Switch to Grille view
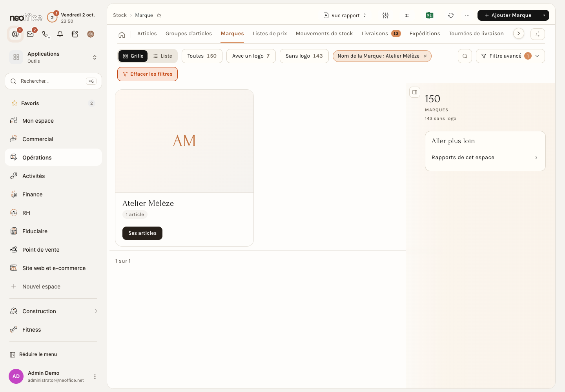This screenshot has height=392, width=565. coord(133,56)
